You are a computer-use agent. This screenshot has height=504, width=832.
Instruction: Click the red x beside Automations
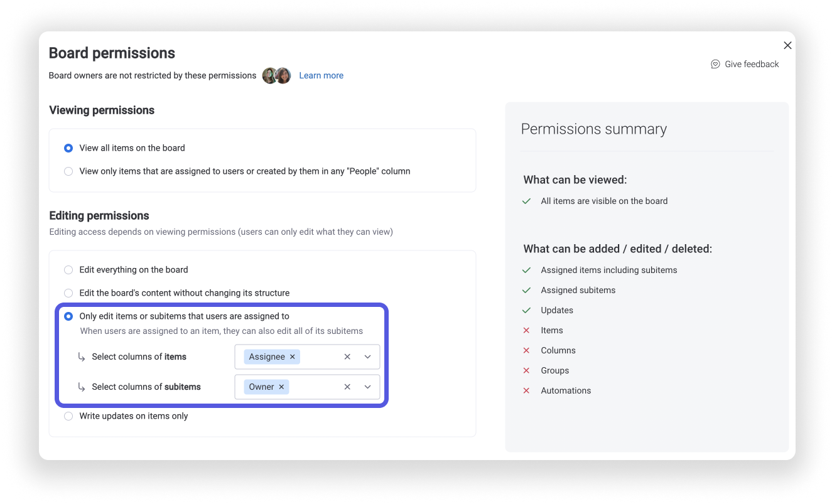click(526, 390)
